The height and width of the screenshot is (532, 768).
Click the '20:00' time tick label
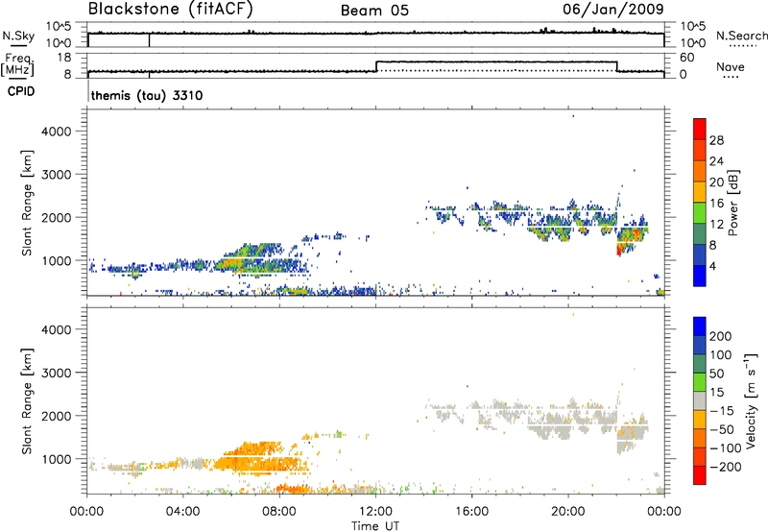pos(568,512)
